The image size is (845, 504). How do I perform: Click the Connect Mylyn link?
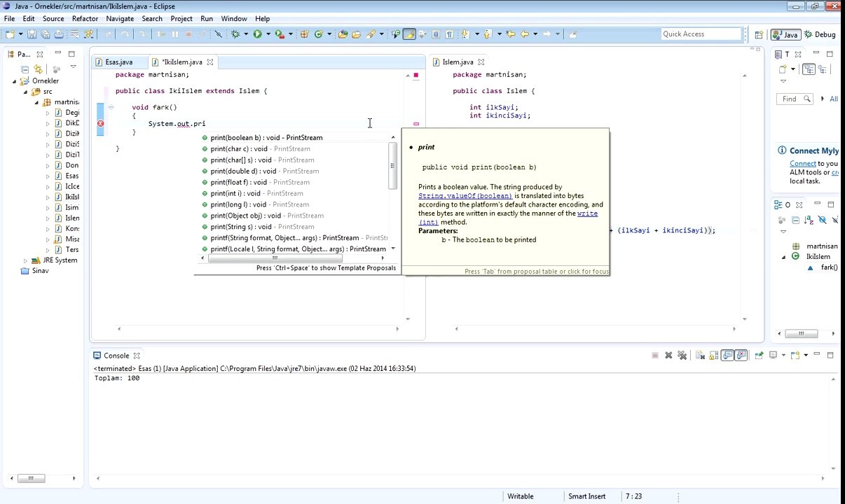(x=803, y=164)
